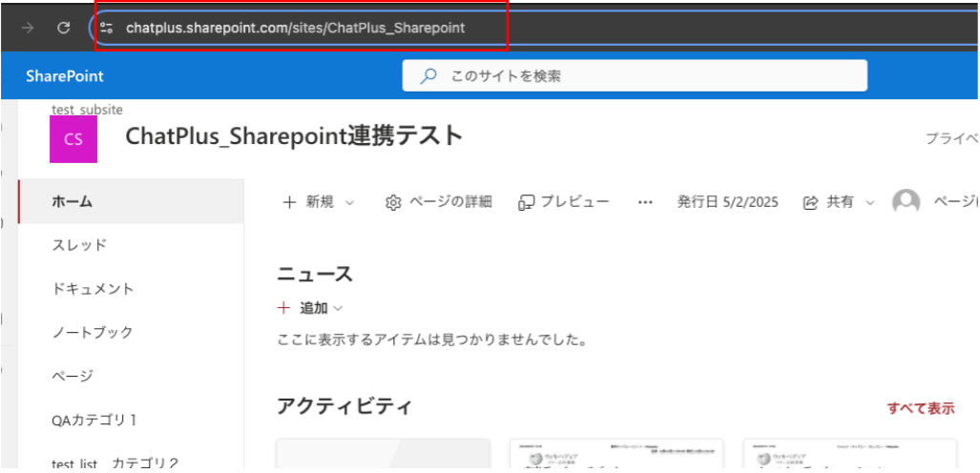Click the search magnifier icon

[x=428, y=76]
